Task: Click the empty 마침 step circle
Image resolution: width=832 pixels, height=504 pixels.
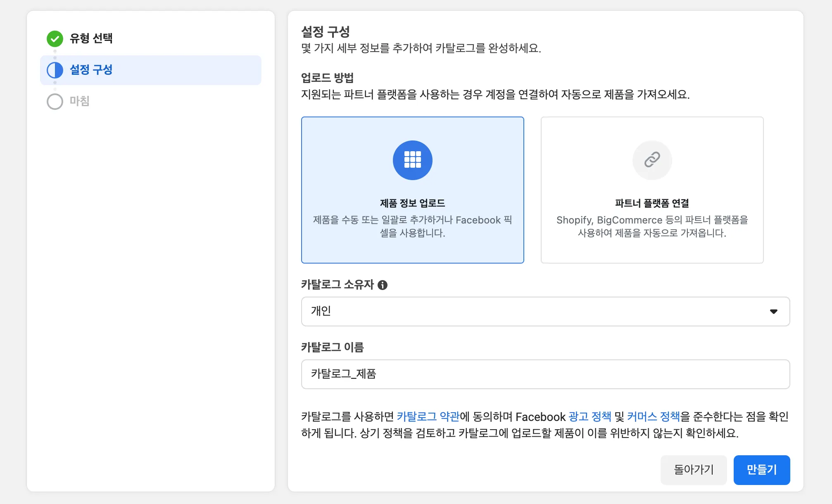Action: coord(55,102)
